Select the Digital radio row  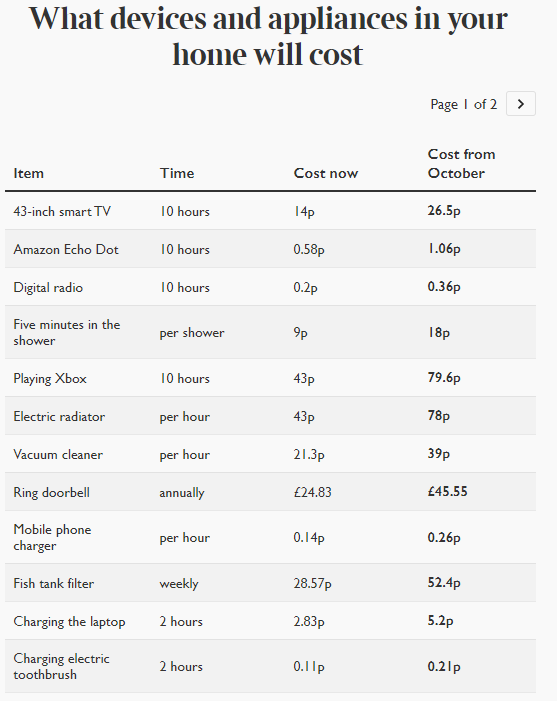[x=270, y=287]
